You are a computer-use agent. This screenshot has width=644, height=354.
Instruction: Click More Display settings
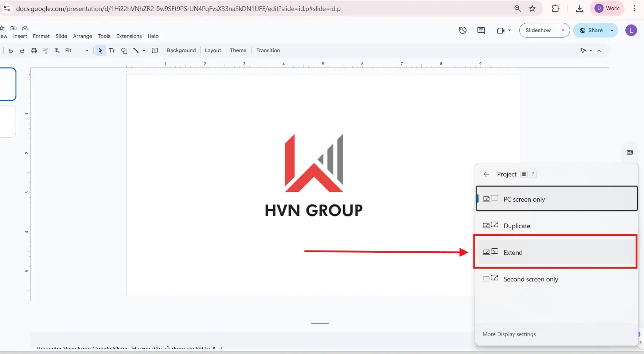pos(509,334)
